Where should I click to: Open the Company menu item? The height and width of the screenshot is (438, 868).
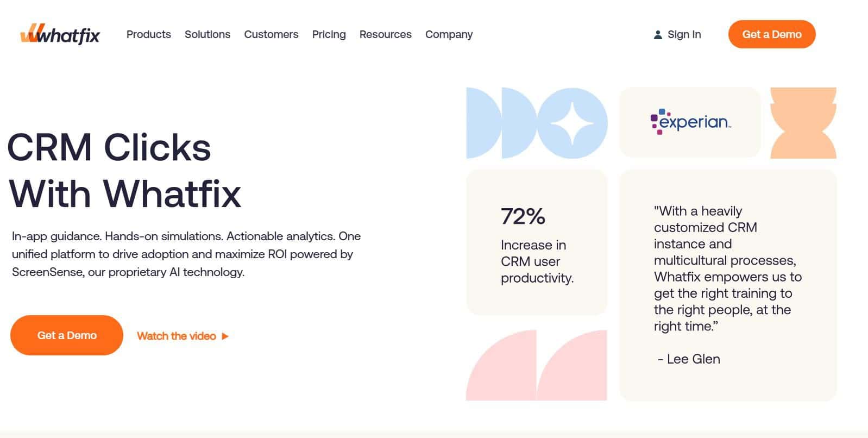449,34
